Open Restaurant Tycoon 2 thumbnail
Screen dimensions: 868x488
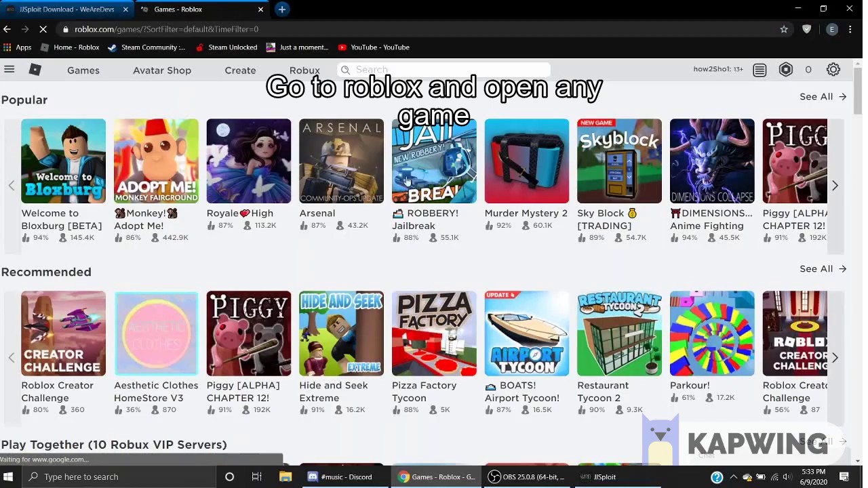pos(619,333)
